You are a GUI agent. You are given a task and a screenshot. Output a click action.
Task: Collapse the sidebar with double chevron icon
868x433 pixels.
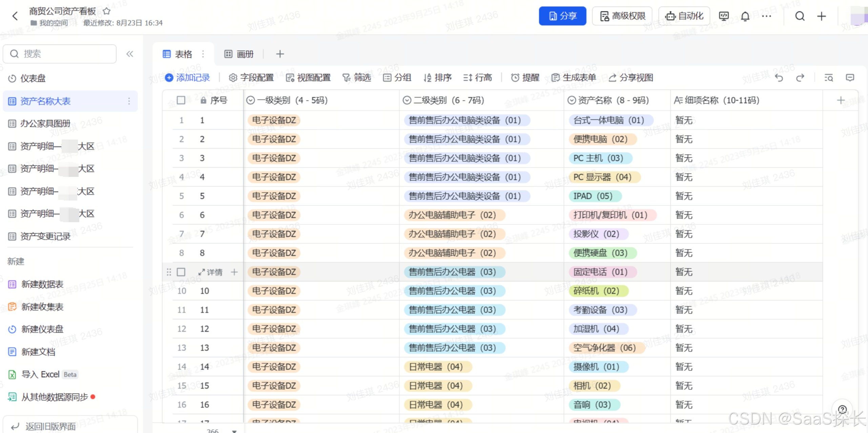click(x=130, y=54)
